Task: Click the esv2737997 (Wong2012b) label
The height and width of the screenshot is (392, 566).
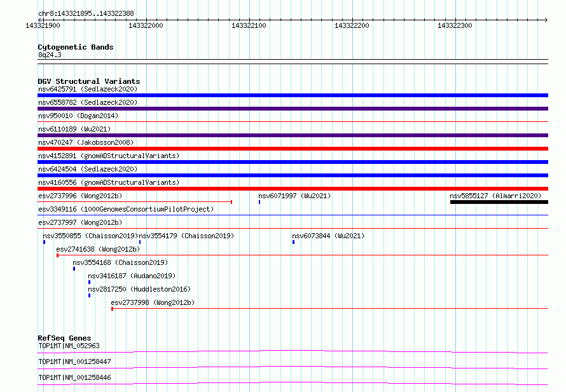Action: pos(80,222)
